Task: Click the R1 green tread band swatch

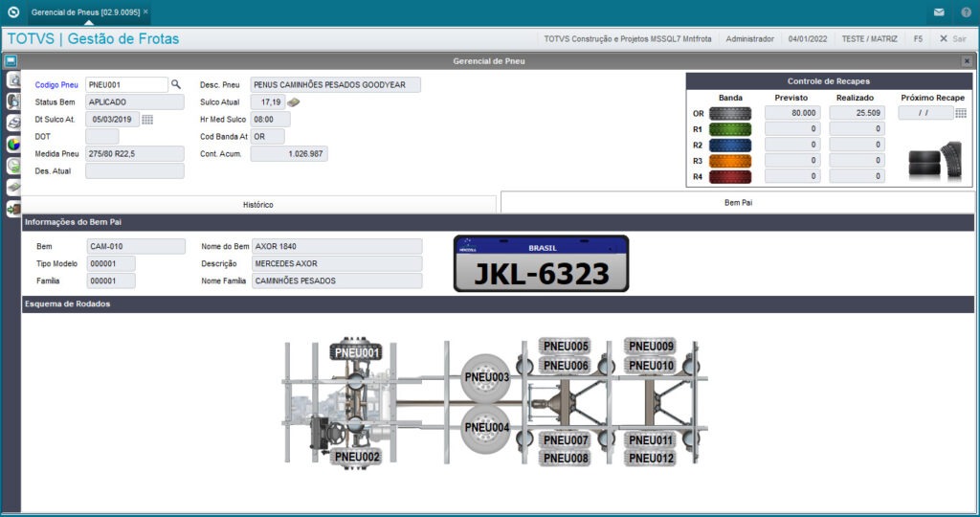Action: tap(730, 129)
